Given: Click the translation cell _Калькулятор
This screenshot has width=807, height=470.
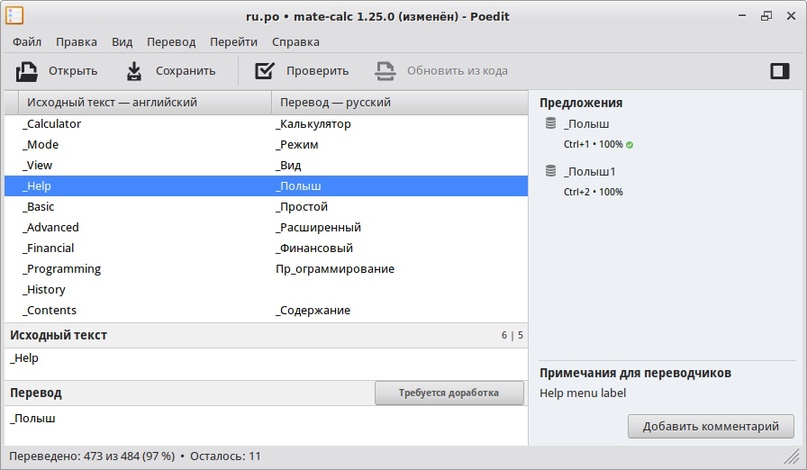Looking at the screenshot, I should click(313, 124).
